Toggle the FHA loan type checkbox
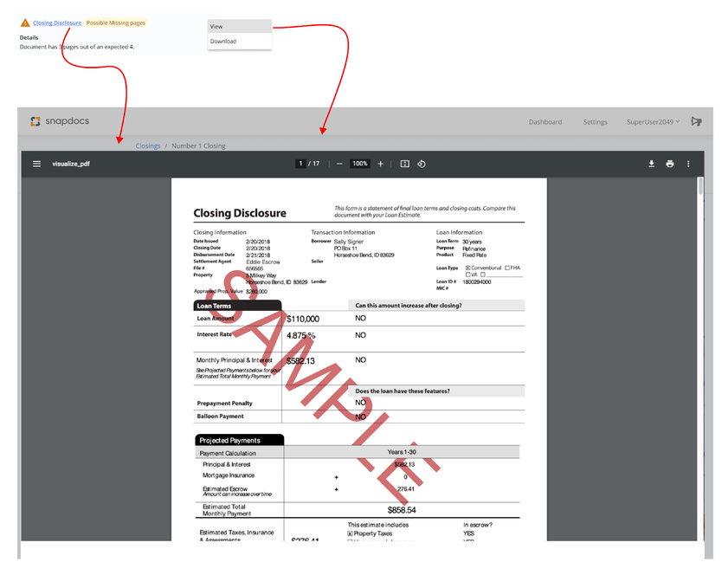The height and width of the screenshot is (575, 728). click(x=507, y=268)
